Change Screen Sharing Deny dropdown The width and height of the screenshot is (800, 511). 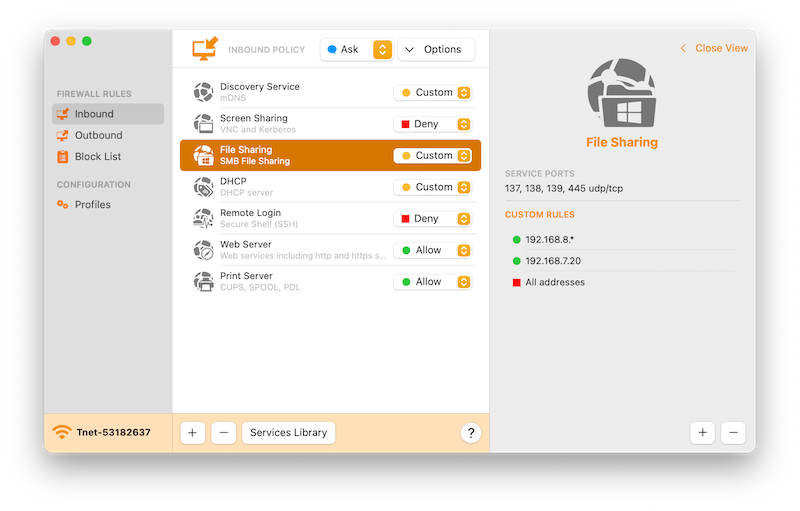coord(432,124)
